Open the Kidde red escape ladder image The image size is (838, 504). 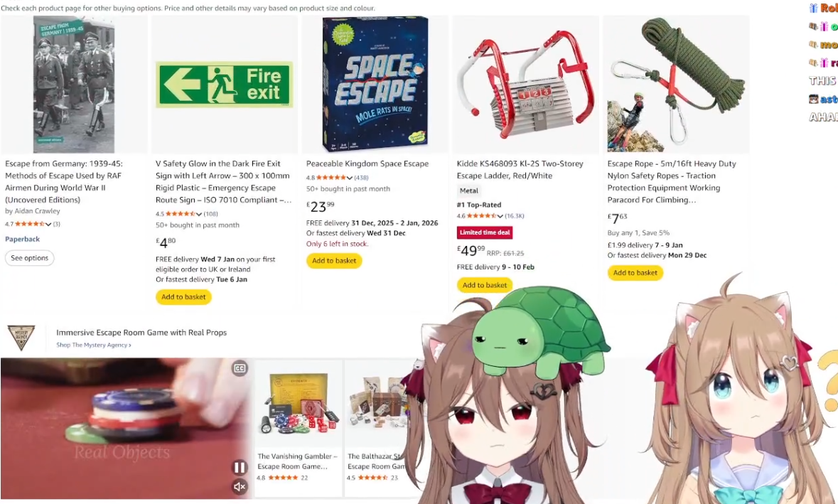[x=525, y=85]
